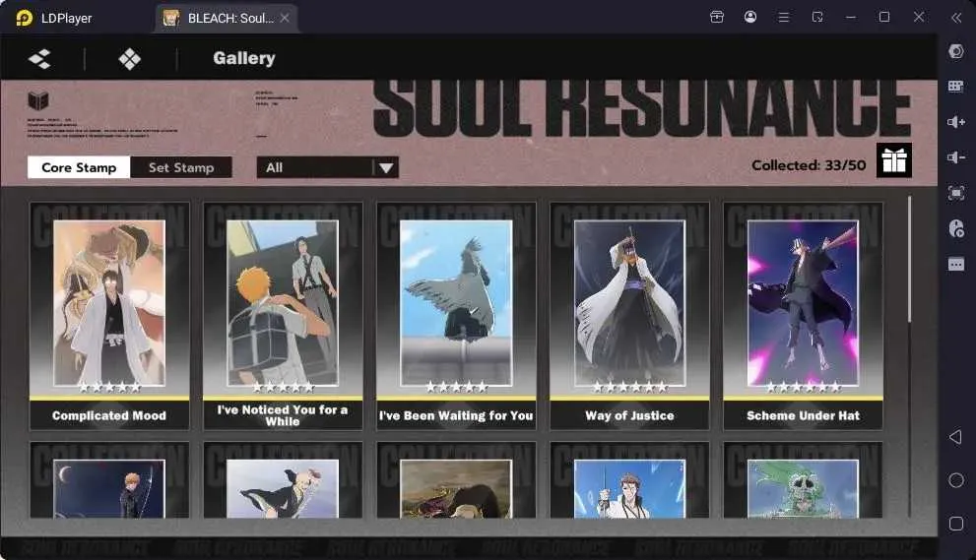Open the LDPlayer hamburger menu
Screen dimensions: 976x560
[x=784, y=18]
